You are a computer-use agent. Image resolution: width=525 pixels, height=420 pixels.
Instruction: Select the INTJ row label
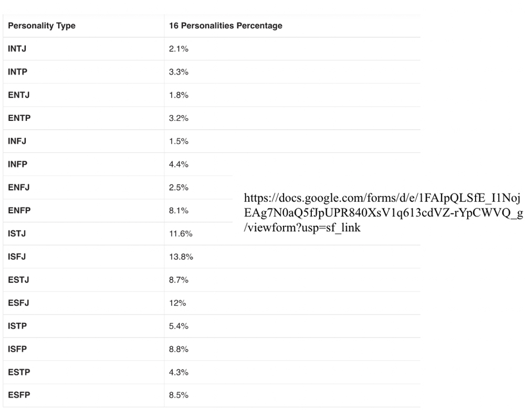(17, 49)
